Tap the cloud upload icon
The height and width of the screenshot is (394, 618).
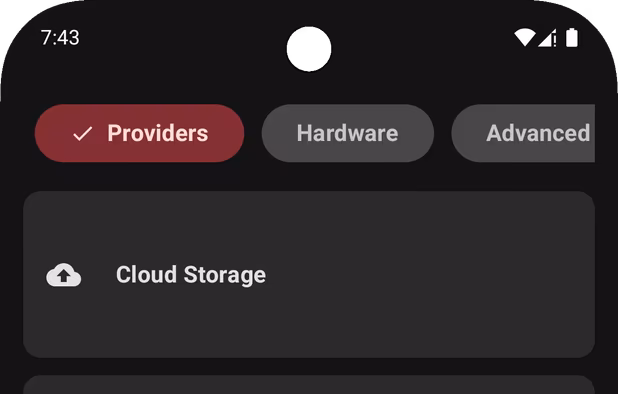click(x=64, y=275)
